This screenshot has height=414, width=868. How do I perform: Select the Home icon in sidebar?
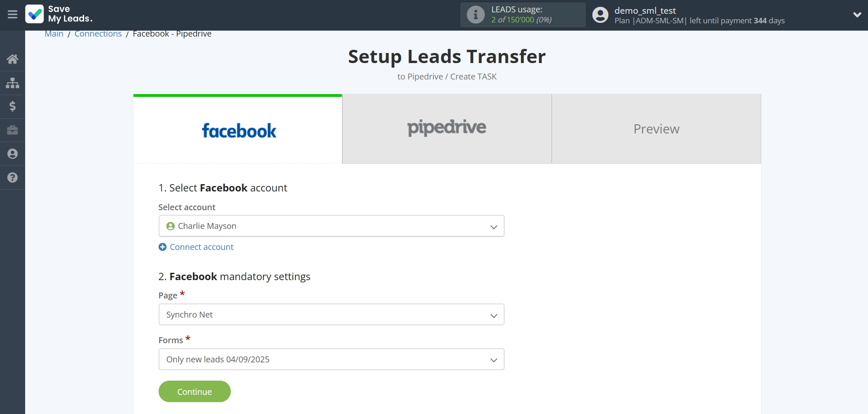coord(12,59)
